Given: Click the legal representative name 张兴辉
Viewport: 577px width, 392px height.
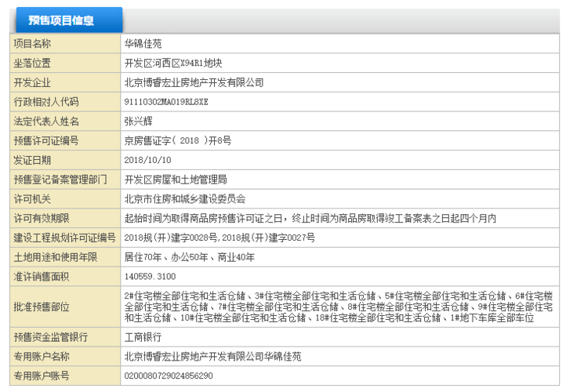Looking at the screenshot, I should point(139,122).
